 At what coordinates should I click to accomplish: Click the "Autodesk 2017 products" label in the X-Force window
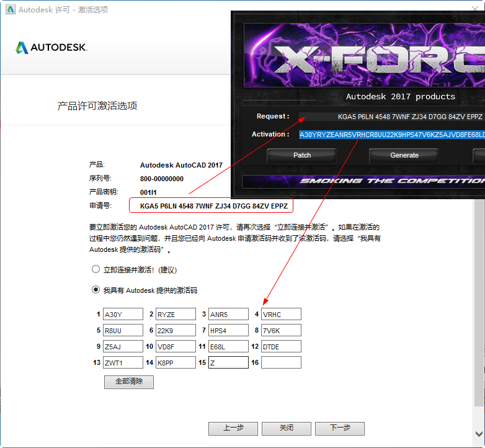[401, 97]
